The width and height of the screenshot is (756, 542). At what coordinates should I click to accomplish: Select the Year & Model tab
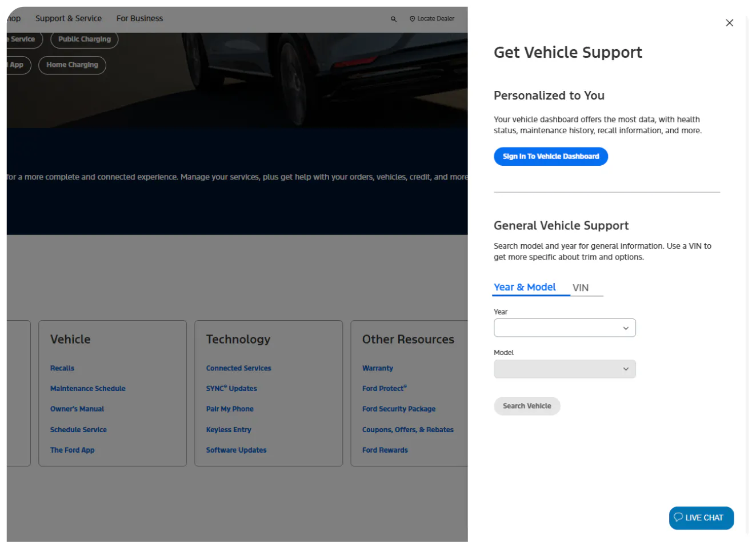[525, 287]
